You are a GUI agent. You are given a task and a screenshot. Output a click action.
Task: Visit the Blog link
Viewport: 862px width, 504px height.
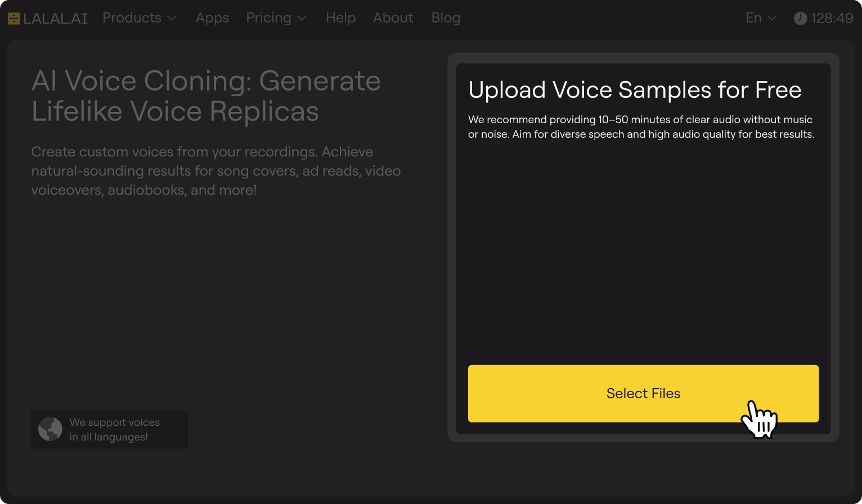[446, 18]
